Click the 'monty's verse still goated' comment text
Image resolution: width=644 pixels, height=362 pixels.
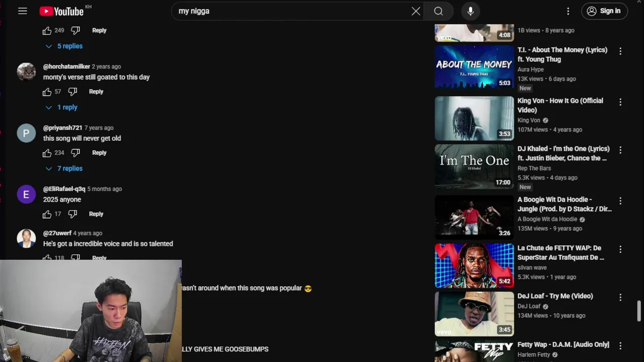tap(97, 77)
